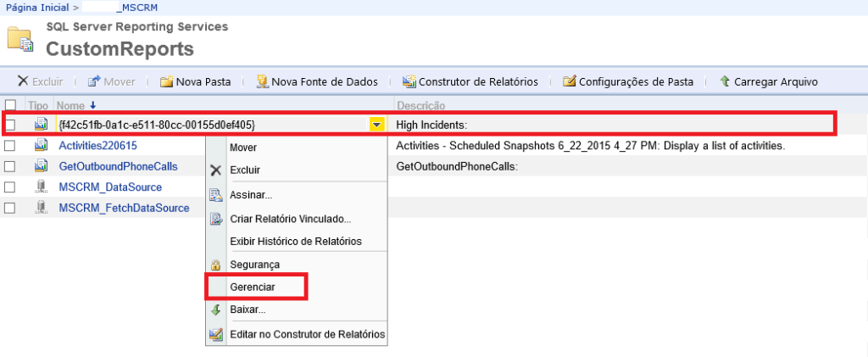Screen dimensions: 868x357
Task: Open the GetOutboundPhoneCalls report link
Action: (118, 166)
